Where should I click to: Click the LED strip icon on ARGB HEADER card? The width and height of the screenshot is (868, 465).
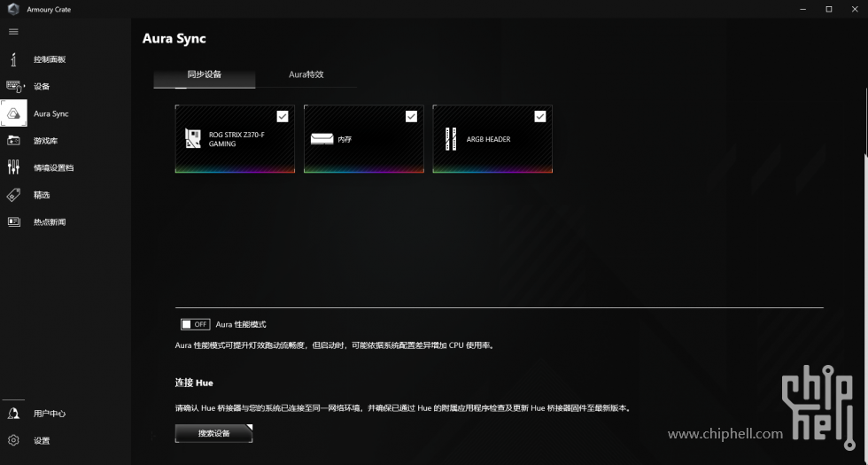451,139
